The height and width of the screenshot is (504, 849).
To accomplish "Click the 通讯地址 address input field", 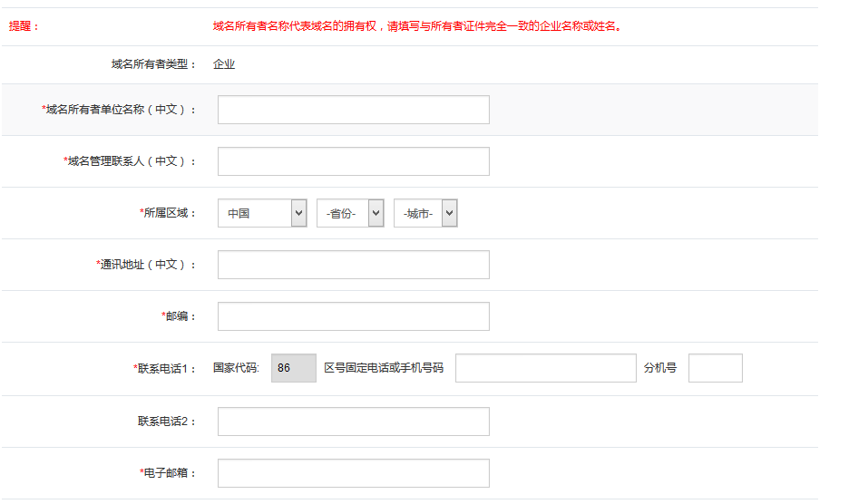I will pos(354,265).
